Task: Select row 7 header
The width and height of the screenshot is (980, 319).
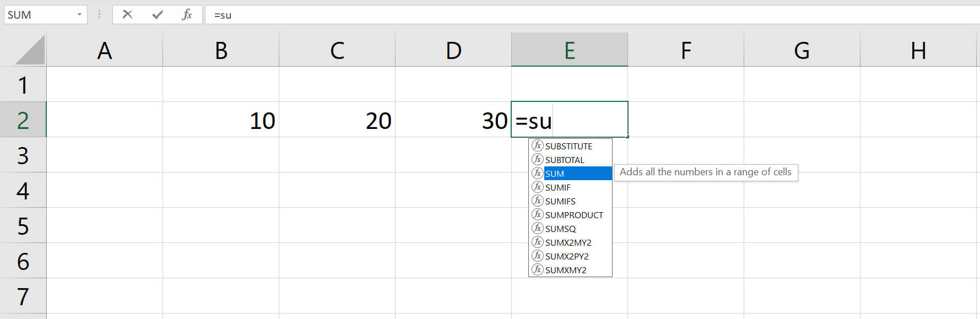Action: click(23, 296)
